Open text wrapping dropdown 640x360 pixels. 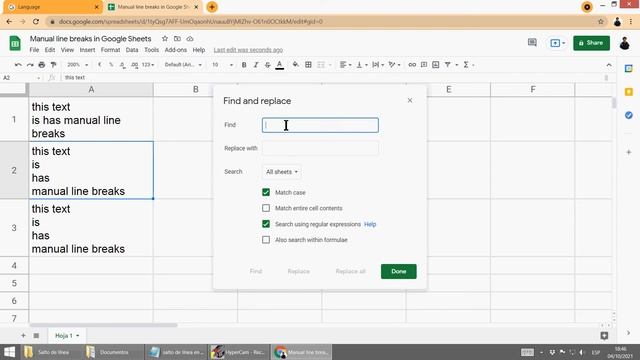[x=378, y=65]
